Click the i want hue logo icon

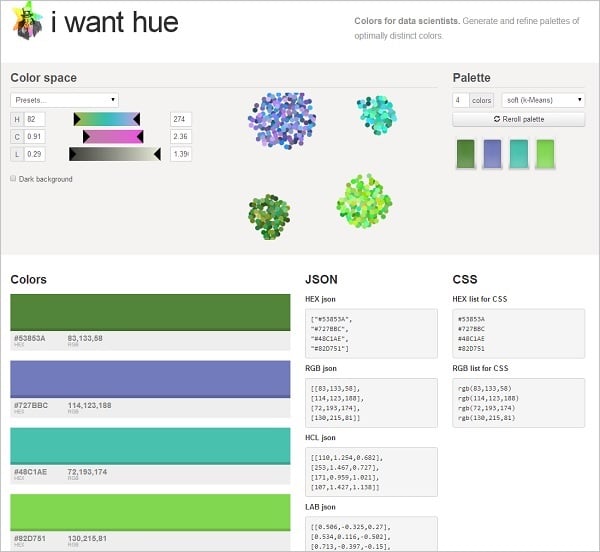[x=28, y=21]
